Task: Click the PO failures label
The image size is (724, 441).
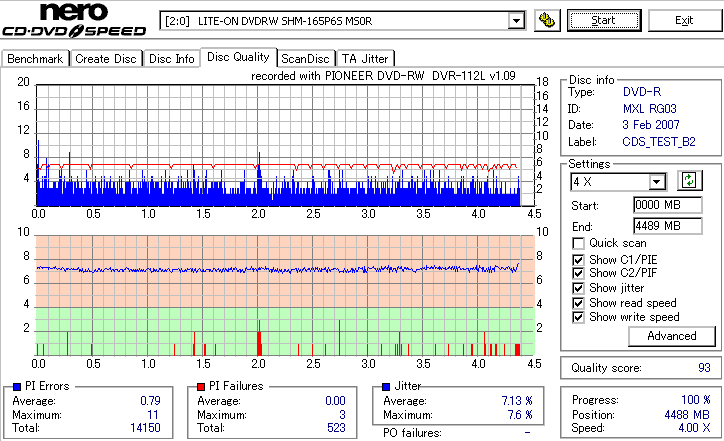Action: [412, 433]
